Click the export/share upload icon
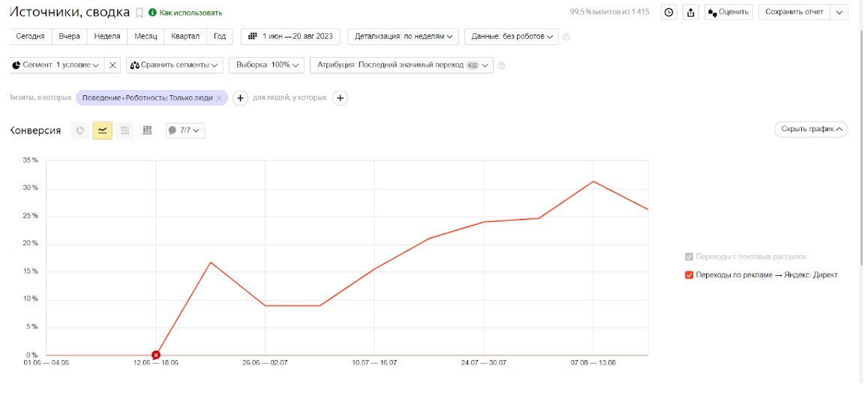The width and height of the screenshot is (868, 396). [x=691, y=12]
